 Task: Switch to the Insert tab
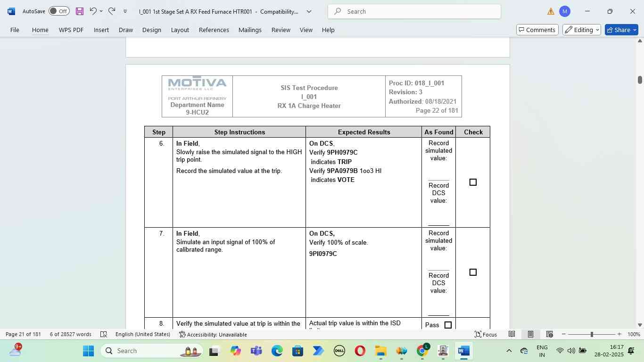click(101, 30)
